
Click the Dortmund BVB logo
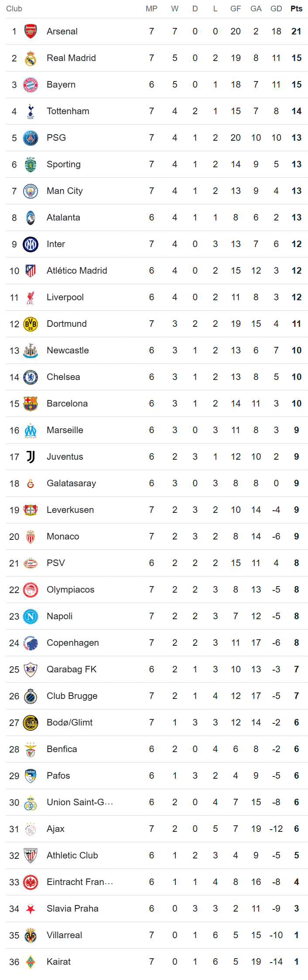31,324
